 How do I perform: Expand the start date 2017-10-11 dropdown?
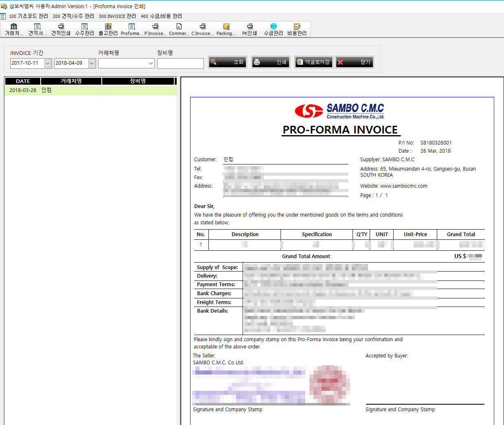48,63
